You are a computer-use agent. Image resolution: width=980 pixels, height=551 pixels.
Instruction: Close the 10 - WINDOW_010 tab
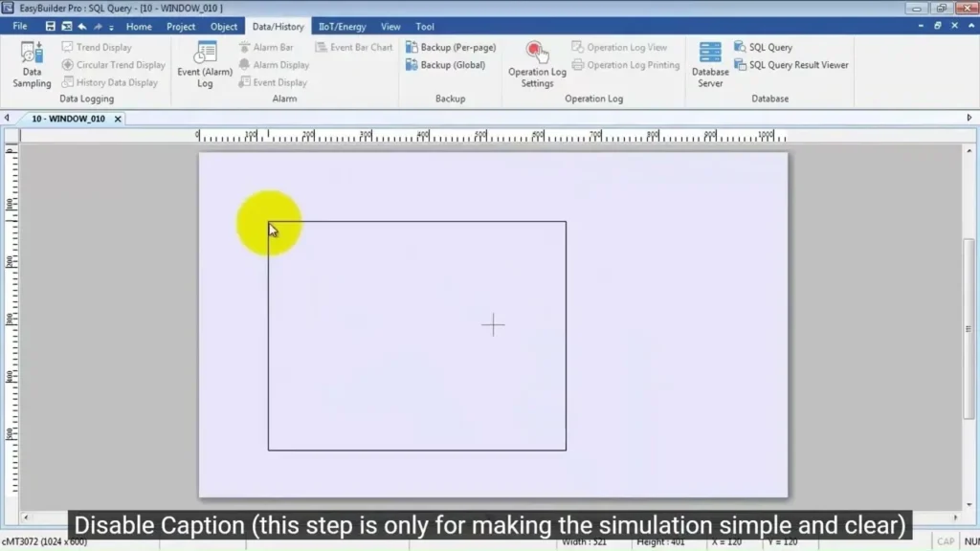click(x=118, y=119)
